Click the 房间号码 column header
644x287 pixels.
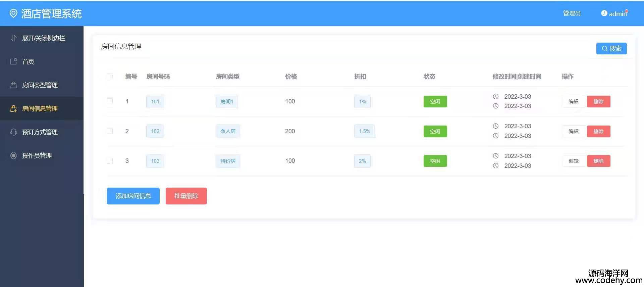click(x=158, y=77)
